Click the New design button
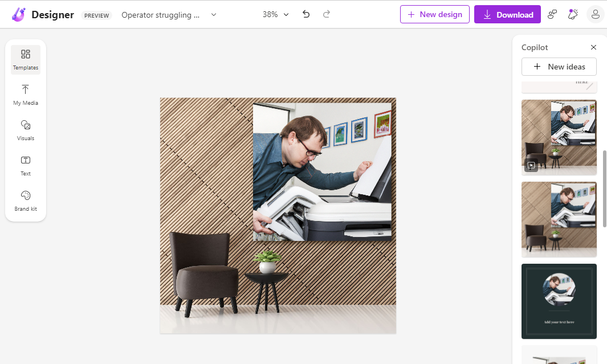 435,14
